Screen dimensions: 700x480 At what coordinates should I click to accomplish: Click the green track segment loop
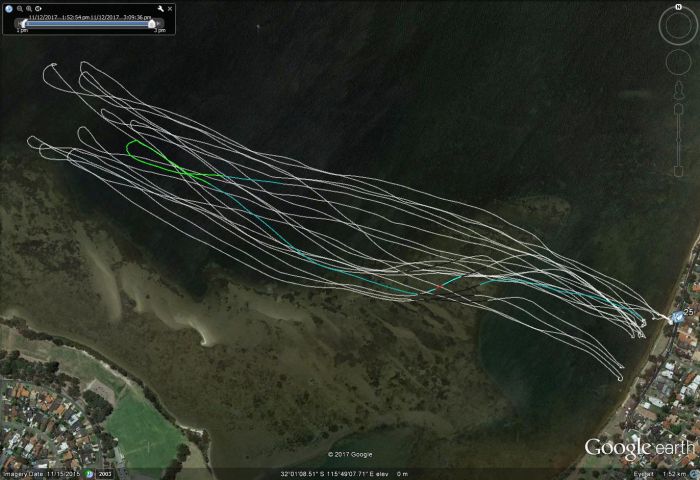[x=135, y=150]
